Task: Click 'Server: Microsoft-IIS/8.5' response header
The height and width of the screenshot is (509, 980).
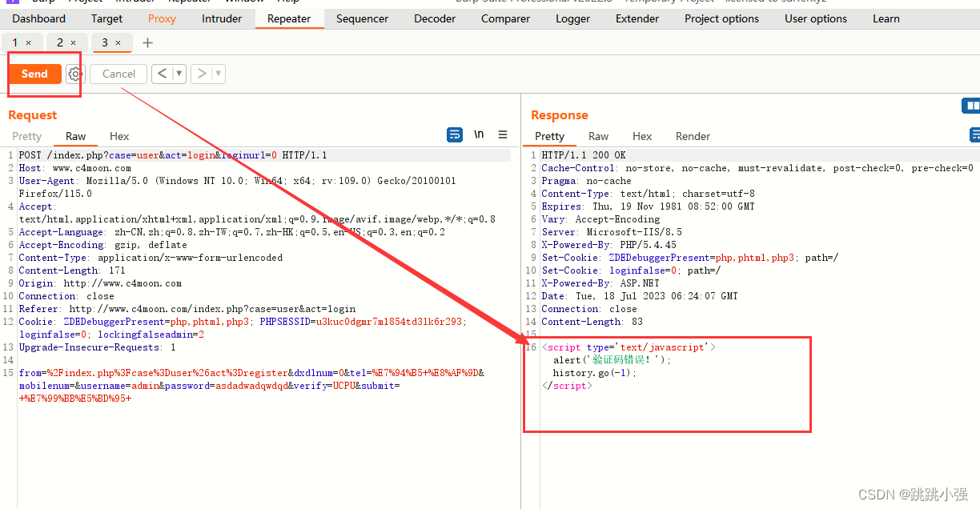Action: coord(612,232)
